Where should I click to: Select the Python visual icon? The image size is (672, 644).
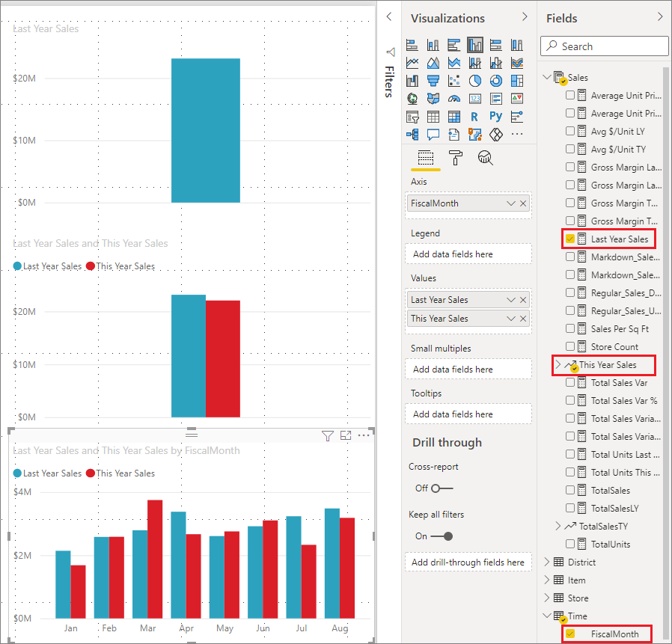coord(495,117)
